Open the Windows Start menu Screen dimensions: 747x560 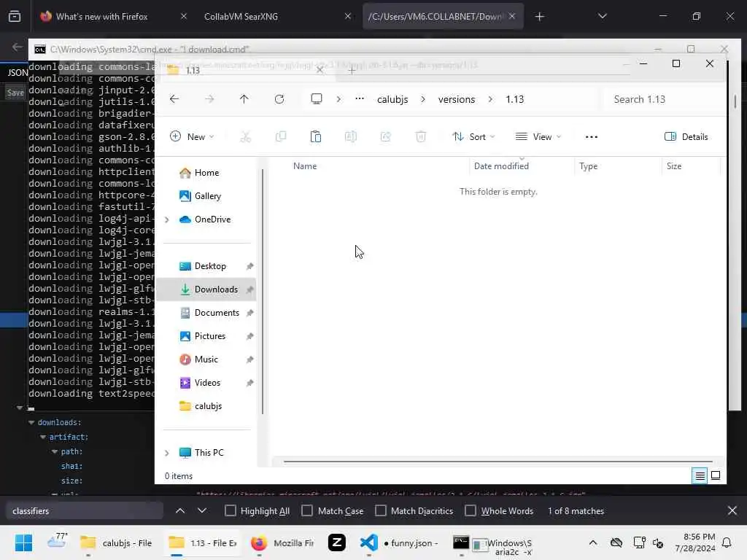pos(23,542)
